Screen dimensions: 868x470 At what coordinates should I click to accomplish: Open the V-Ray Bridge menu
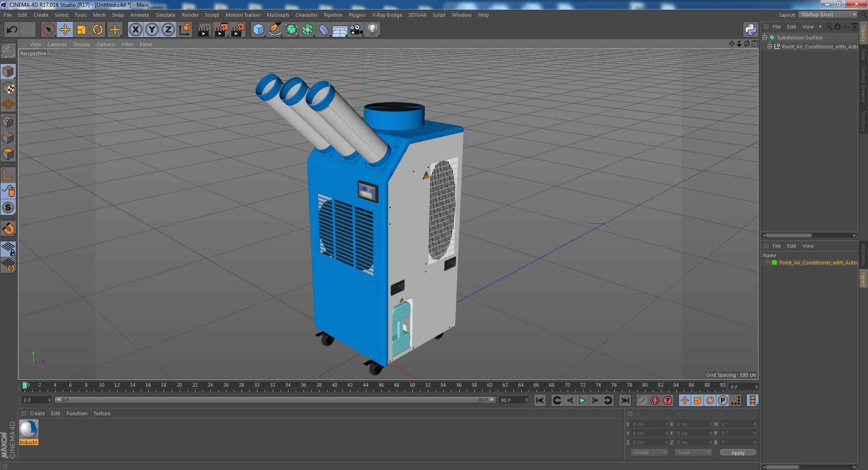coord(387,15)
